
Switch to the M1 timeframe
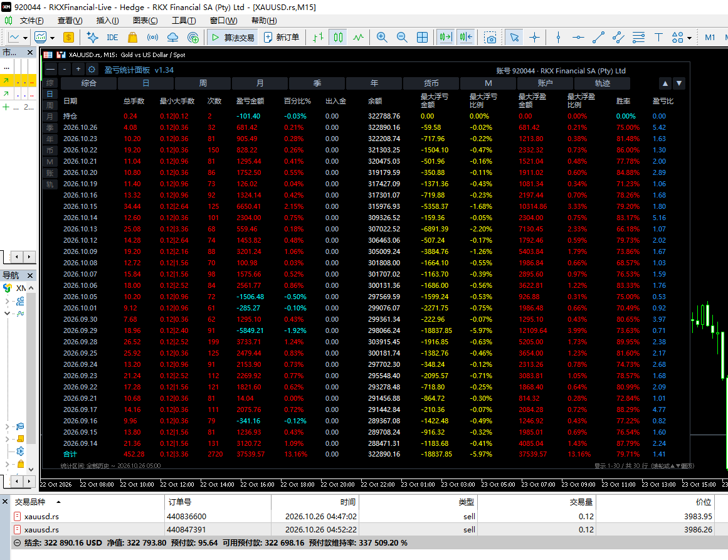click(710, 38)
